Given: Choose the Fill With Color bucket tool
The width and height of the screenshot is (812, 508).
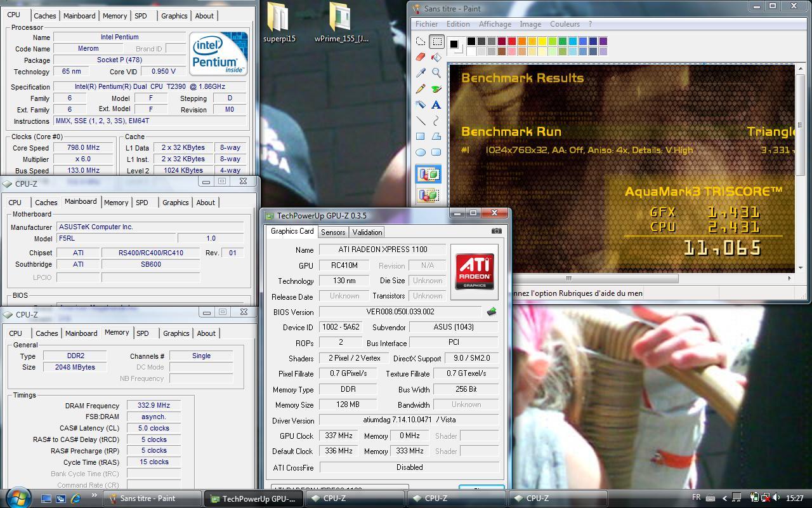Looking at the screenshot, I should (x=436, y=57).
